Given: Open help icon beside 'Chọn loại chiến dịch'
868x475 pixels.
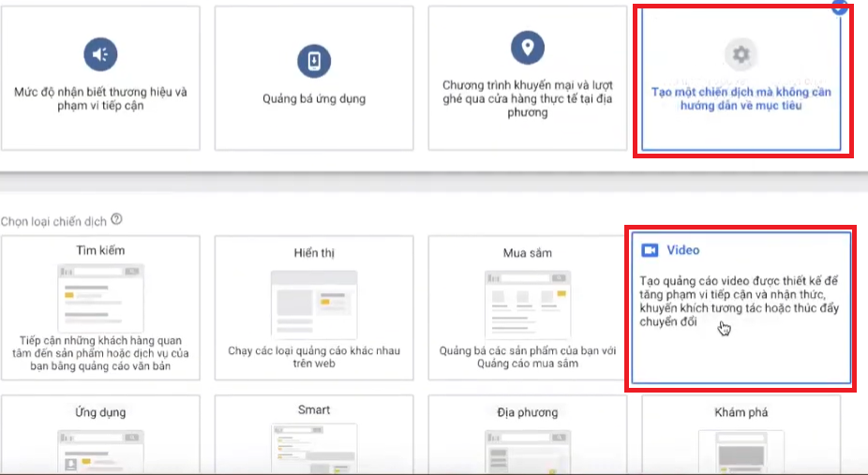Looking at the screenshot, I should pos(116,219).
